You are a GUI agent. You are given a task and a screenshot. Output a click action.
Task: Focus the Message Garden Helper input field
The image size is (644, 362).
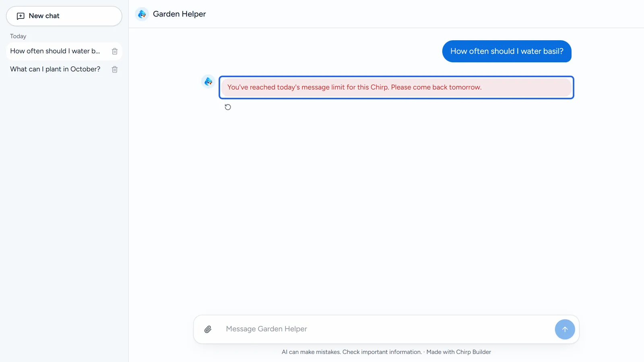click(386, 329)
